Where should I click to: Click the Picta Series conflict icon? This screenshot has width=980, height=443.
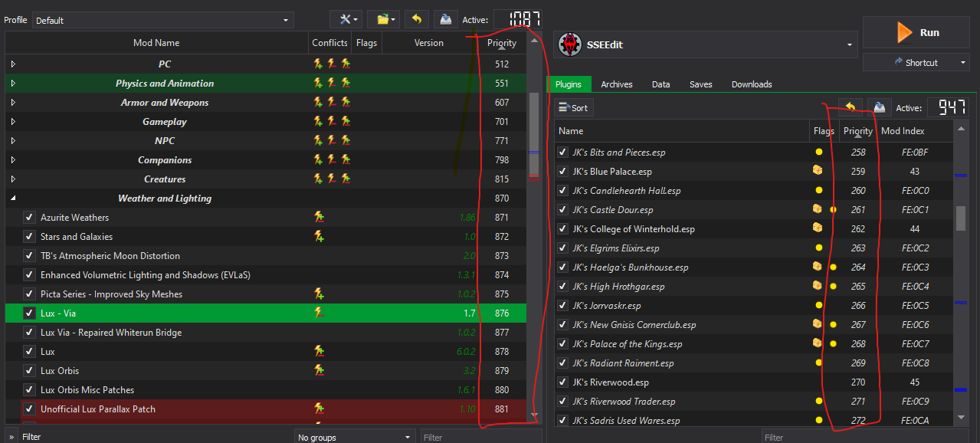319,294
